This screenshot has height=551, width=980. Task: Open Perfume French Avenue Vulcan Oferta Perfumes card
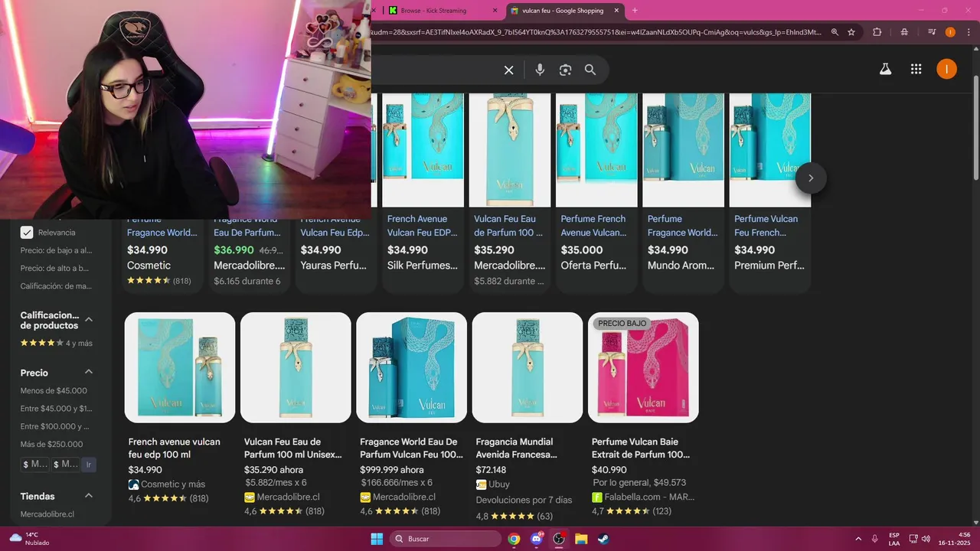tap(596, 191)
